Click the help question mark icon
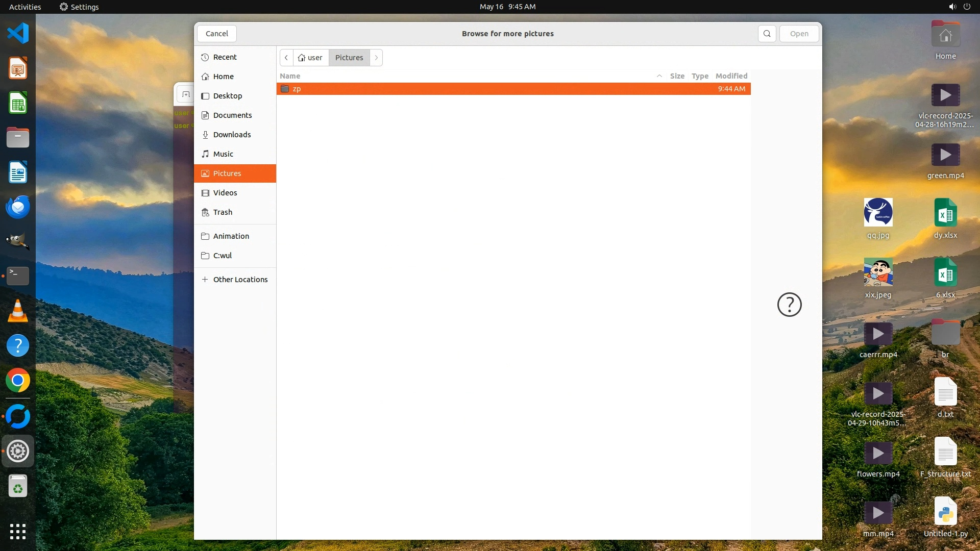Viewport: 980px width, 551px height. tap(789, 305)
